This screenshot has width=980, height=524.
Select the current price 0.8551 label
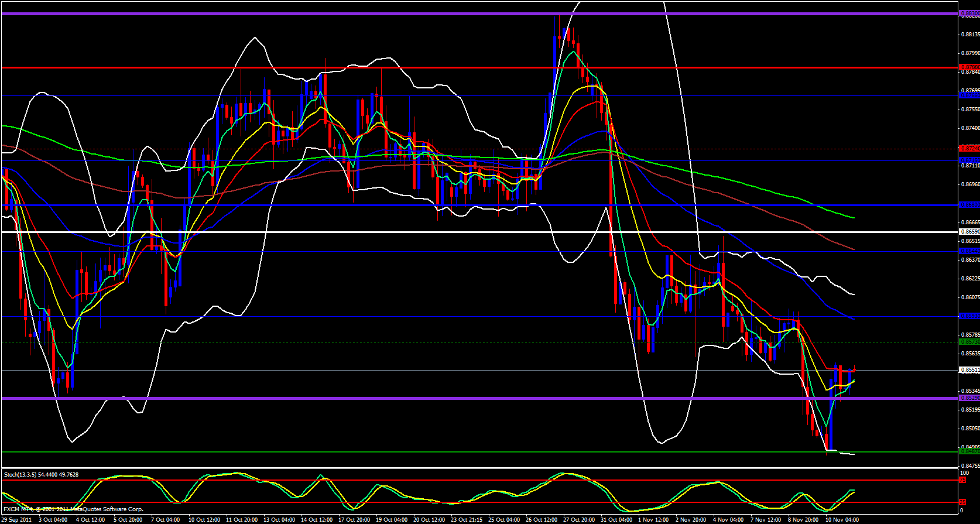969,370
